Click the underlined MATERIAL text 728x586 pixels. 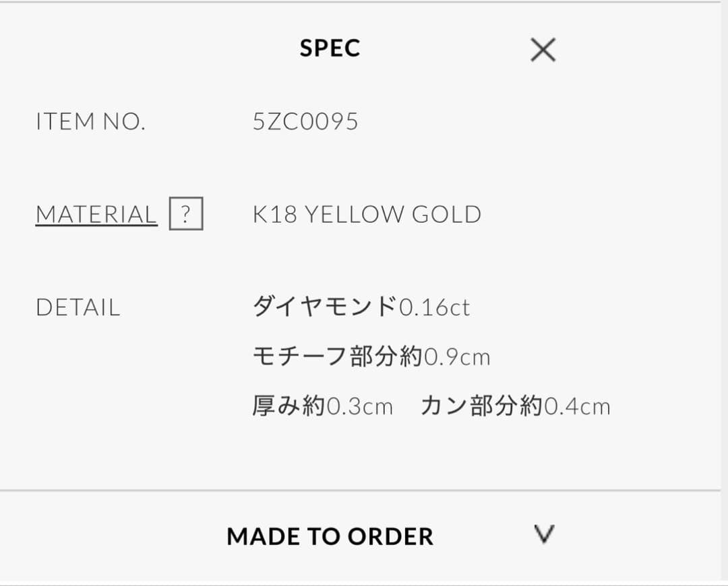click(x=94, y=214)
